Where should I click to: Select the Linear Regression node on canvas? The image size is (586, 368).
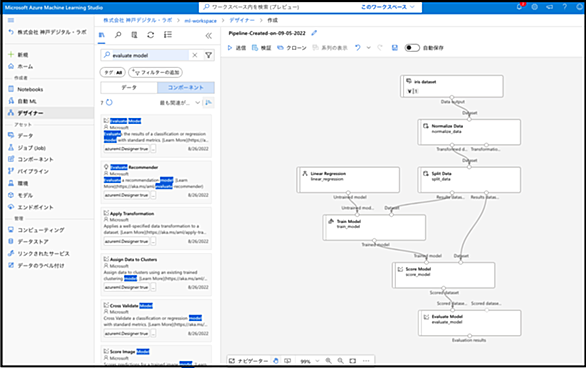pos(348,179)
